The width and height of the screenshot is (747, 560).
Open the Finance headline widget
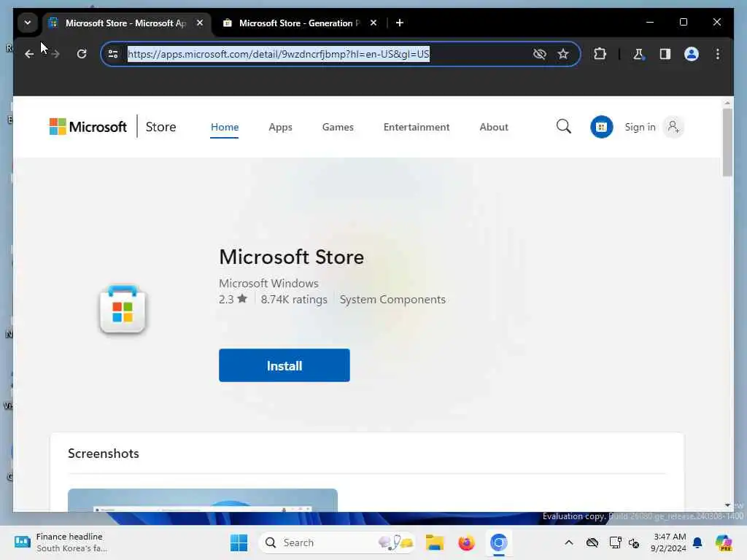61,542
